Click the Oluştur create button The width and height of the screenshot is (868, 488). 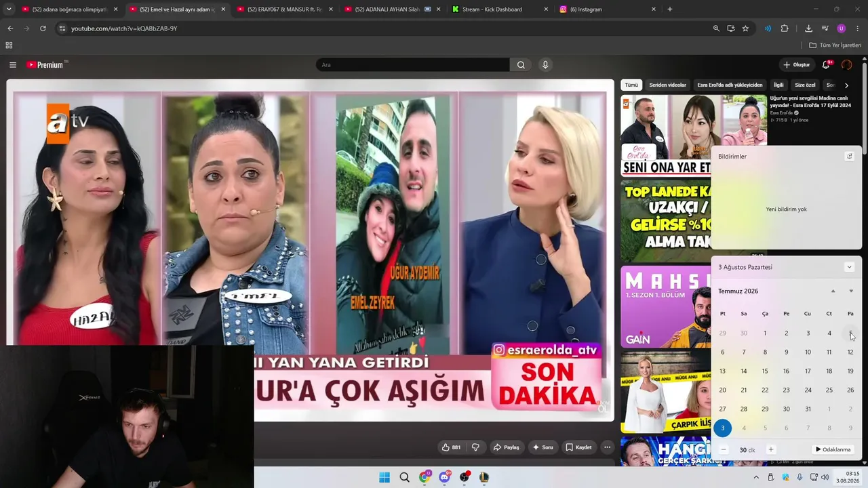797,65
